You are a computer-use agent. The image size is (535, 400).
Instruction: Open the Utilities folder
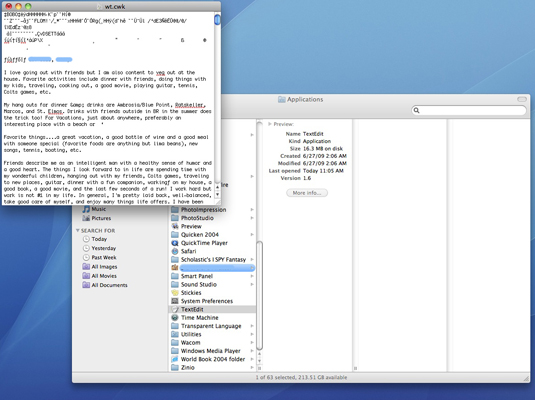(x=191, y=334)
